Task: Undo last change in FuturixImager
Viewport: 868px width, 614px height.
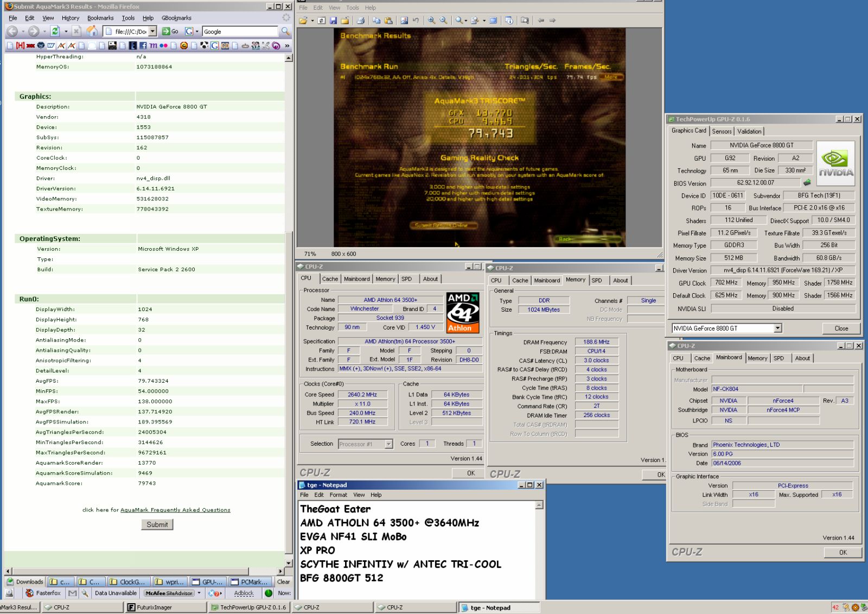Action: 416,21
